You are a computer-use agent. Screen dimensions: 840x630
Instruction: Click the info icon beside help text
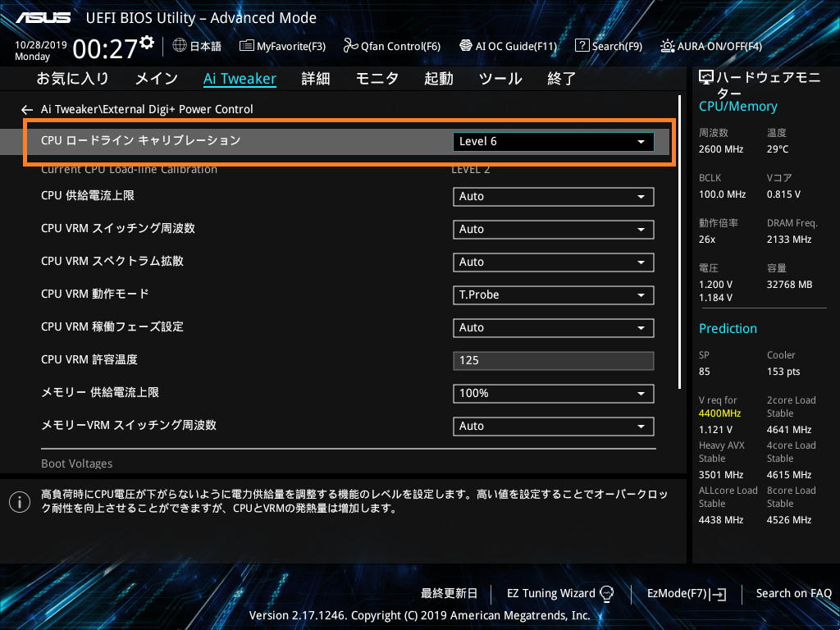(20, 502)
